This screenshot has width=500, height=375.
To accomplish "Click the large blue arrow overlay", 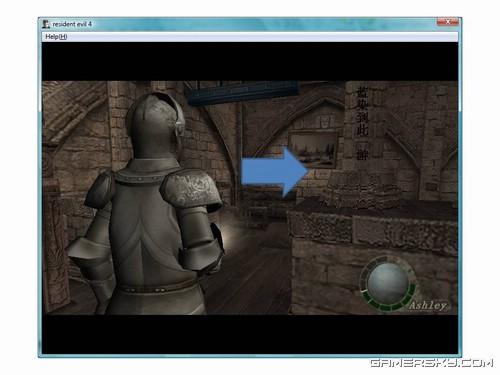I will coord(274,172).
